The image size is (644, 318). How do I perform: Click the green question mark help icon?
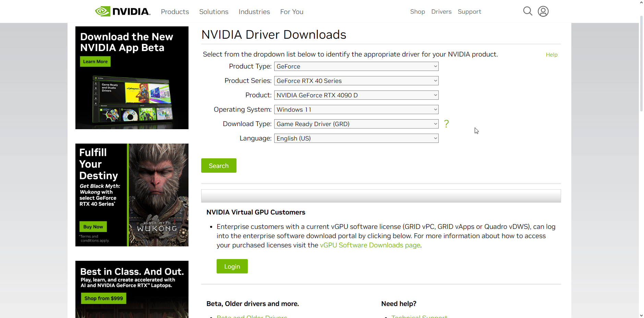446,124
